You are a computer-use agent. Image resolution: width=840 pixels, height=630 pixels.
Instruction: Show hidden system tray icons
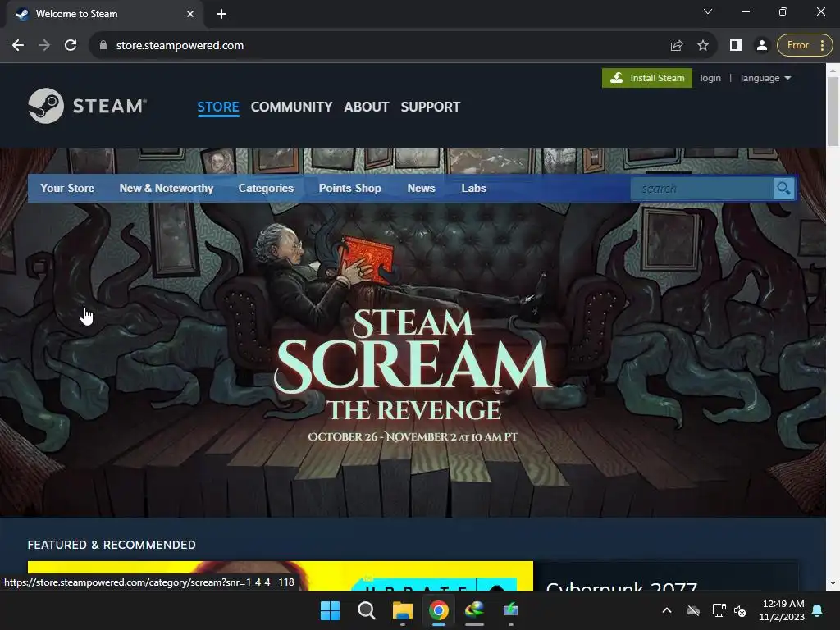pyautogui.click(x=667, y=610)
